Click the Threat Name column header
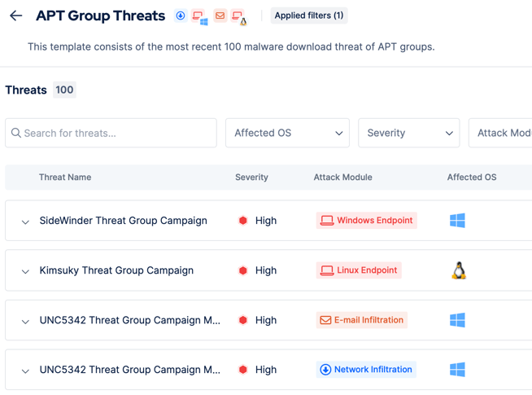This screenshot has width=532, height=395. [65, 177]
